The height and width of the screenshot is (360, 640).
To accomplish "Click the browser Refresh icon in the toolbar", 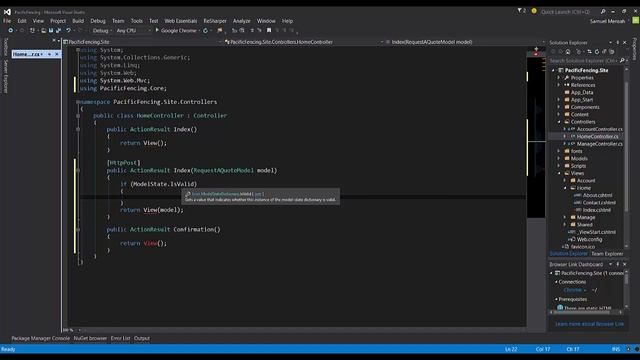I will coord(205,31).
